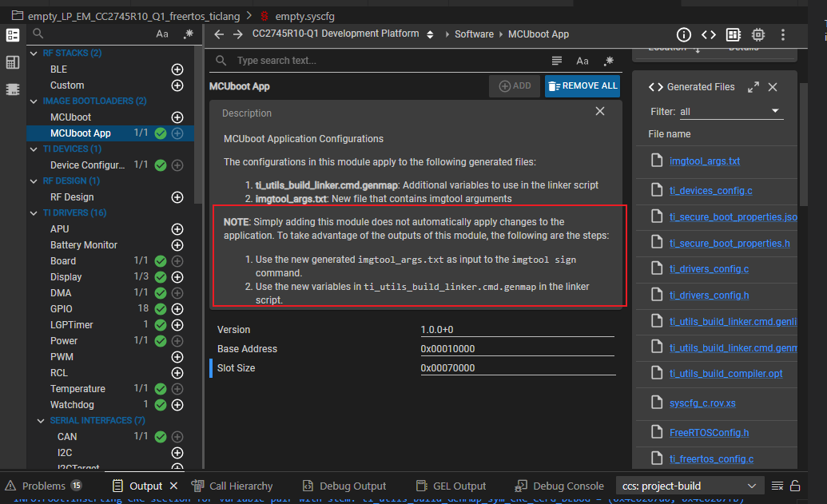
Task: Collapse the IMAGE BOOTLOADERS group
Action: [34, 101]
